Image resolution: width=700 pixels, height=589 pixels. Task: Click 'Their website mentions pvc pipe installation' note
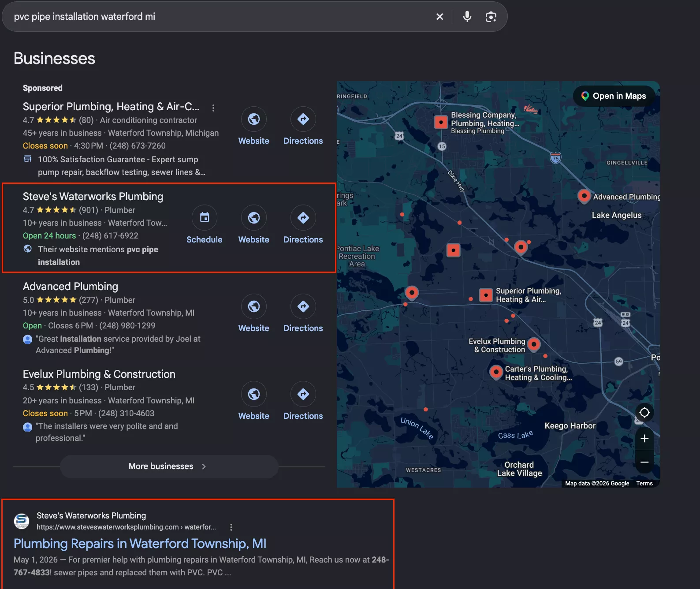coord(98,256)
